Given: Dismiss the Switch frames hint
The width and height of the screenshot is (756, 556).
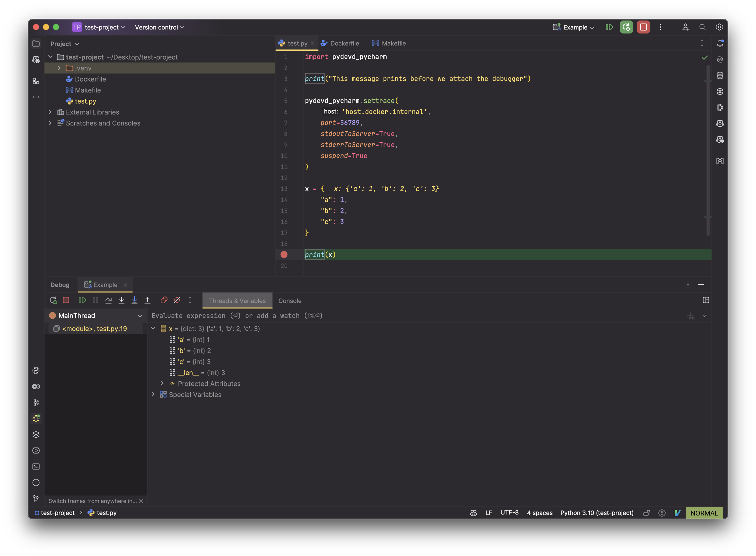Looking at the screenshot, I should click(141, 501).
